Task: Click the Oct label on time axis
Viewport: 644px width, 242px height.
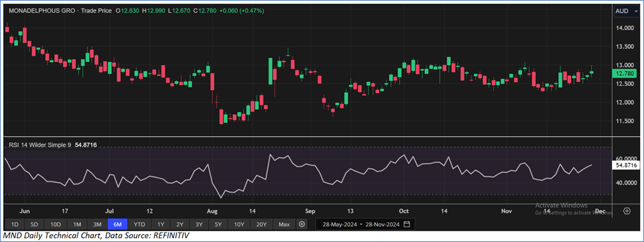Action: point(404,211)
